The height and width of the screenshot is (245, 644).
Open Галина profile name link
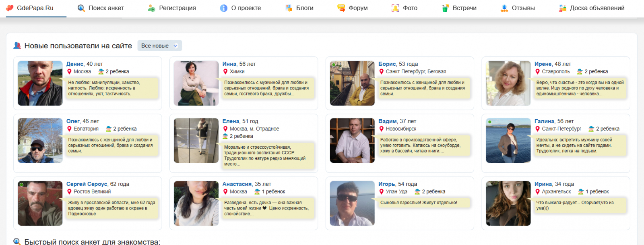click(x=544, y=121)
